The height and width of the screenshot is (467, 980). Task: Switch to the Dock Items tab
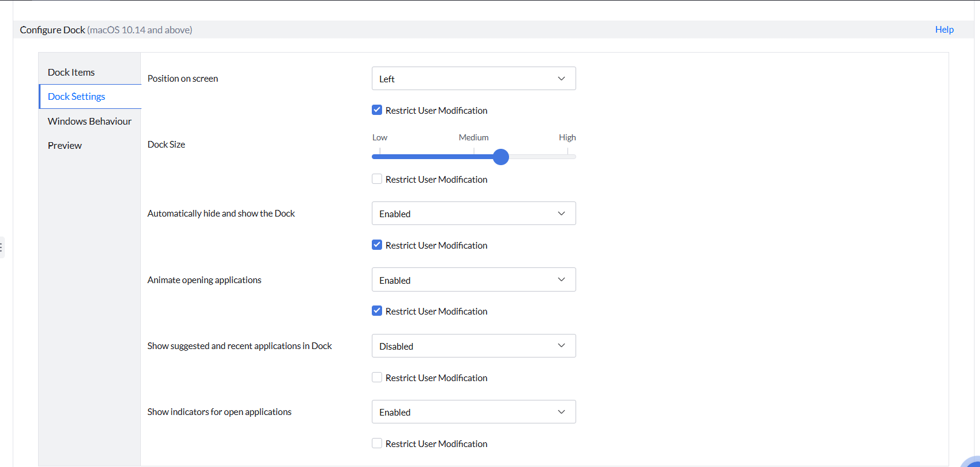(71, 72)
